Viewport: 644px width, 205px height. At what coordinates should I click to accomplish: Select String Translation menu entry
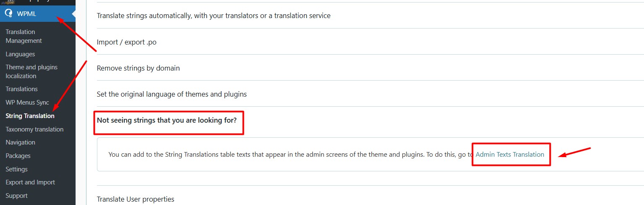30,116
